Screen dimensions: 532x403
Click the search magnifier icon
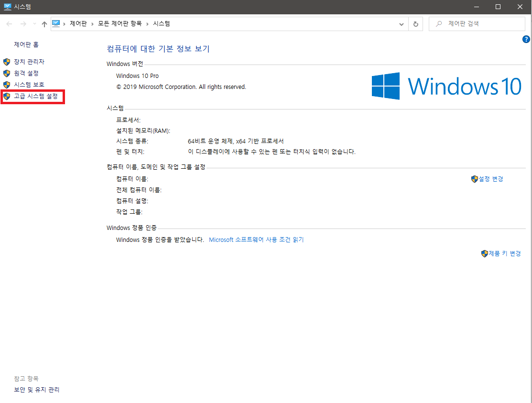(439, 24)
